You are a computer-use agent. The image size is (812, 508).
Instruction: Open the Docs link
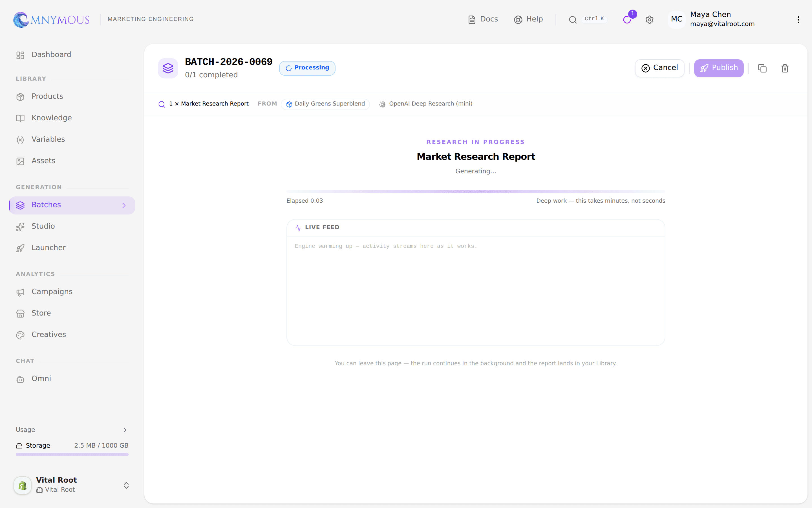pos(483,19)
